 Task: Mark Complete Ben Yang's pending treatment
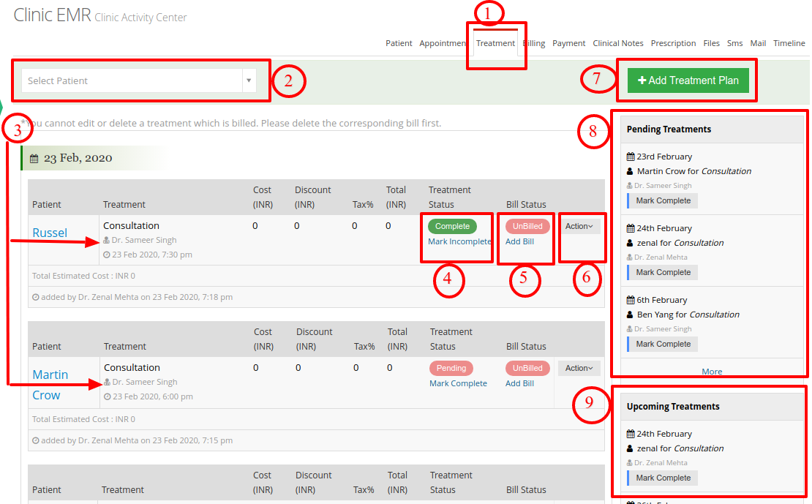point(663,344)
